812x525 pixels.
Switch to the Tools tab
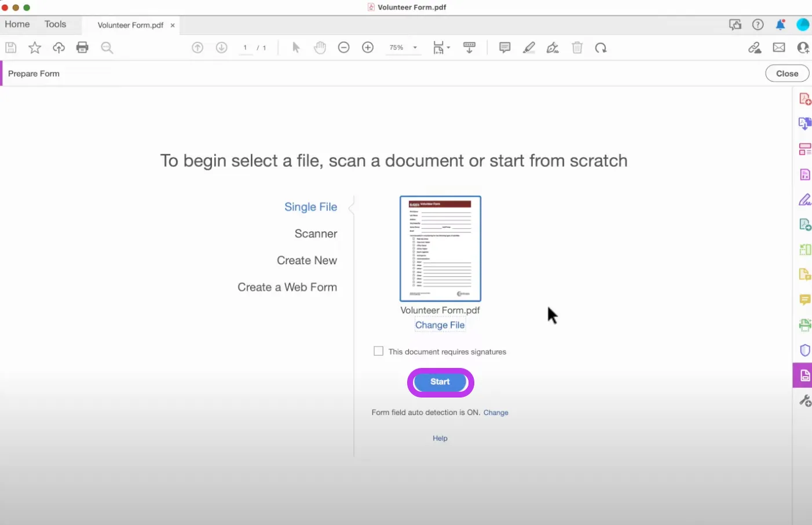55,24
